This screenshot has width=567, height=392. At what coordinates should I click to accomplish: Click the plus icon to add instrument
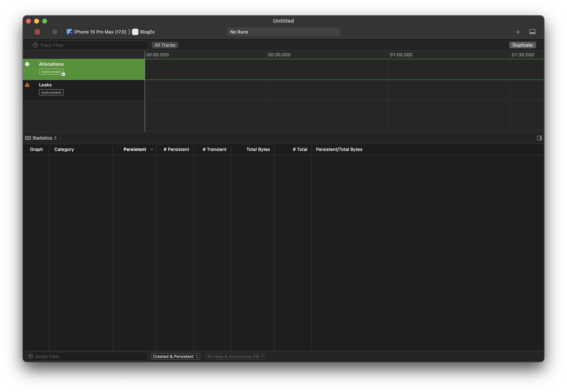click(x=518, y=32)
